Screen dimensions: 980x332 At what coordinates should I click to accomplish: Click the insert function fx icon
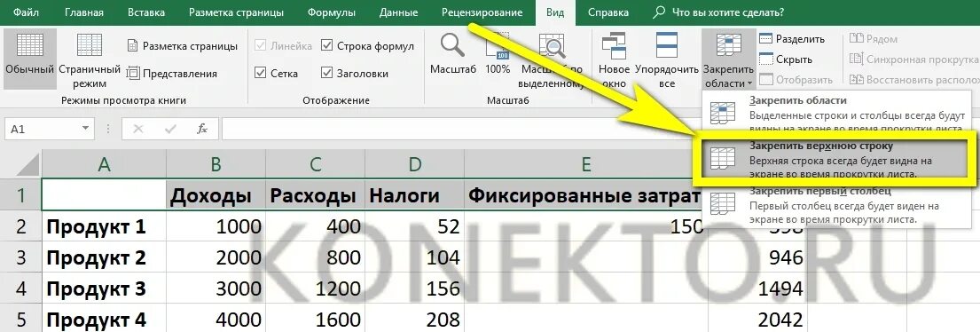pos(202,129)
